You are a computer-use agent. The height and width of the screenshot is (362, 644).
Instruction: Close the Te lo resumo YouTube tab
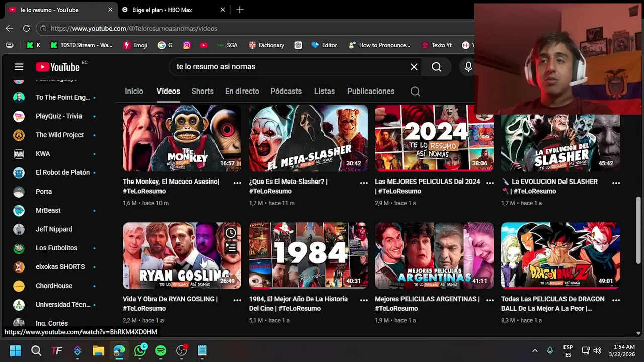pos(110,10)
